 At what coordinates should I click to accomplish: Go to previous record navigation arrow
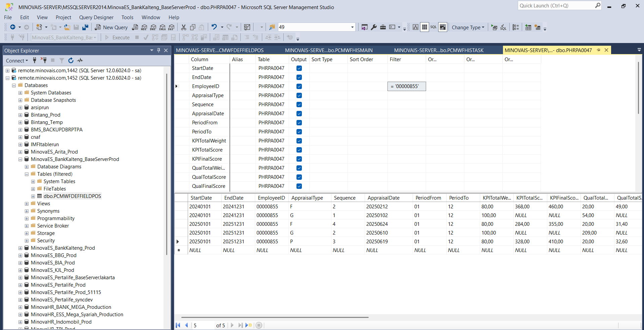(186, 325)
